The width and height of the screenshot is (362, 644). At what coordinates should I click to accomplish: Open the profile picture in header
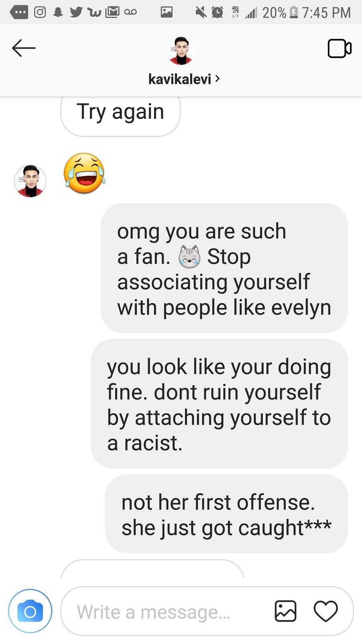(181, 51)
